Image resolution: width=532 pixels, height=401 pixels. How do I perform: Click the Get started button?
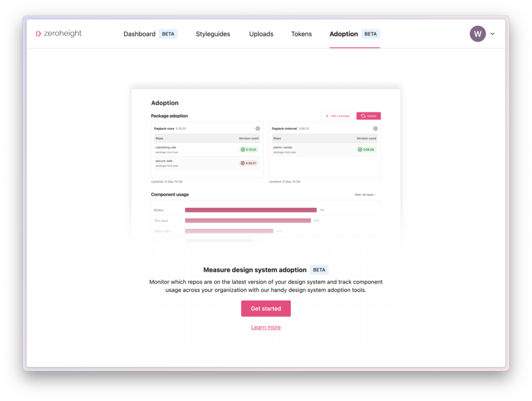265,308
